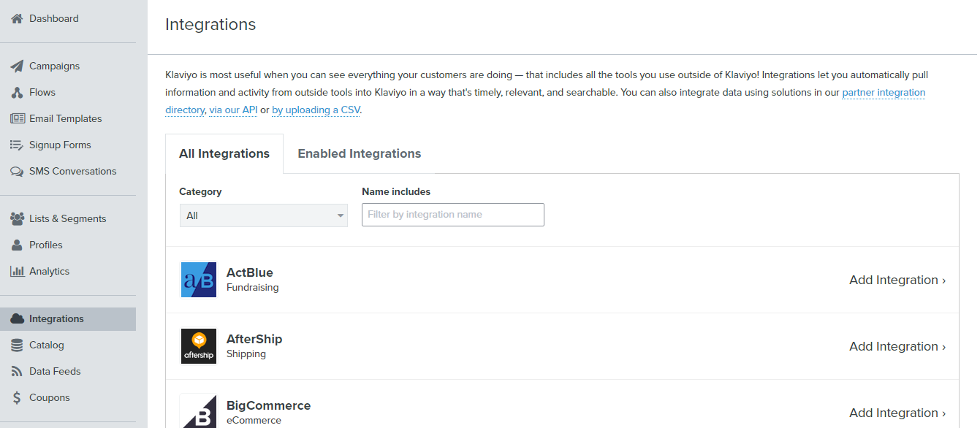Image resolution: width=980 pixels, height=428 pixels.
Task: Open the partner integration directory link
Action: coord(884,93)
